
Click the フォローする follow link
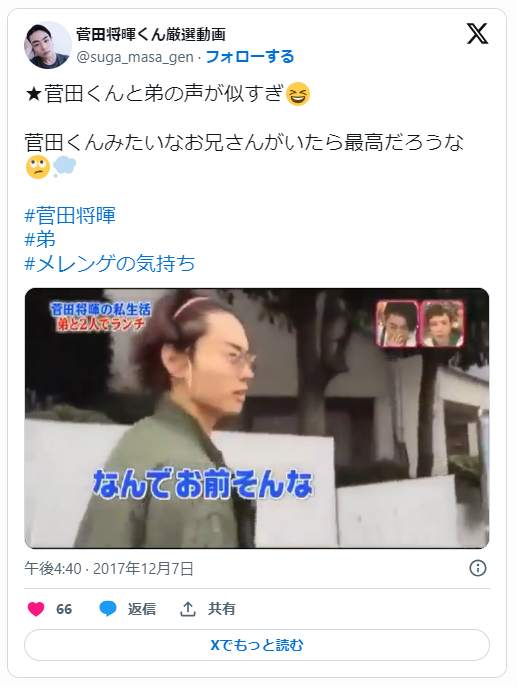(250, 57)
